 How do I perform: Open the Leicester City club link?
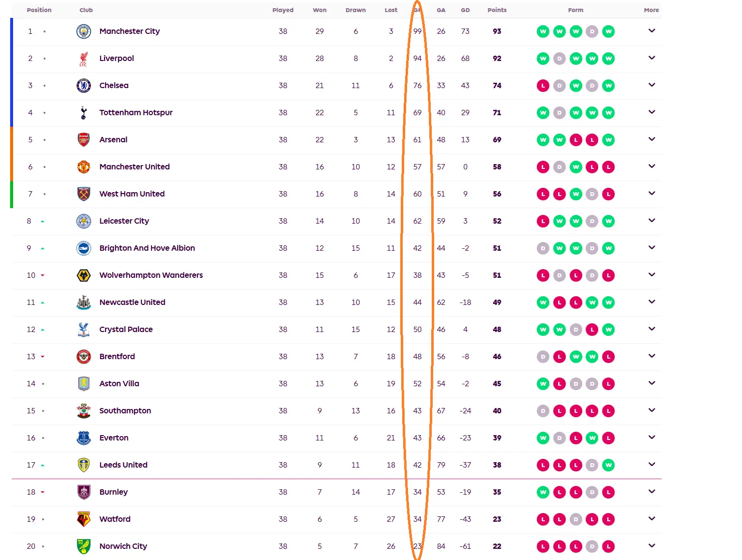point(124,221)
